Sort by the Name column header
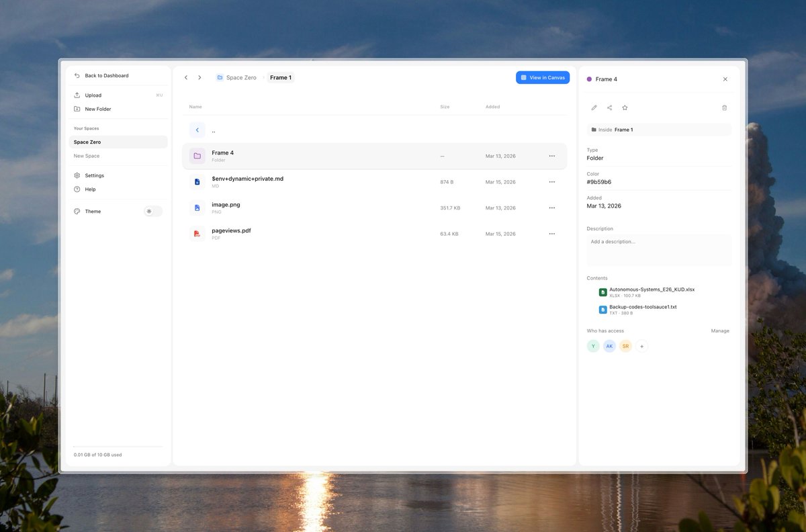 click(x=195, y=107)
